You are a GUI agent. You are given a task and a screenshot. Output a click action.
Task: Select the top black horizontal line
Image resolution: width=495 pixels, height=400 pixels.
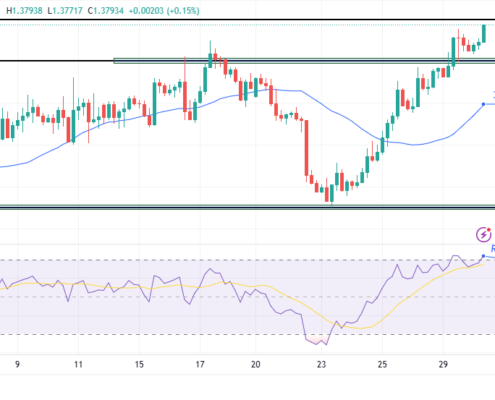point(247,20)
